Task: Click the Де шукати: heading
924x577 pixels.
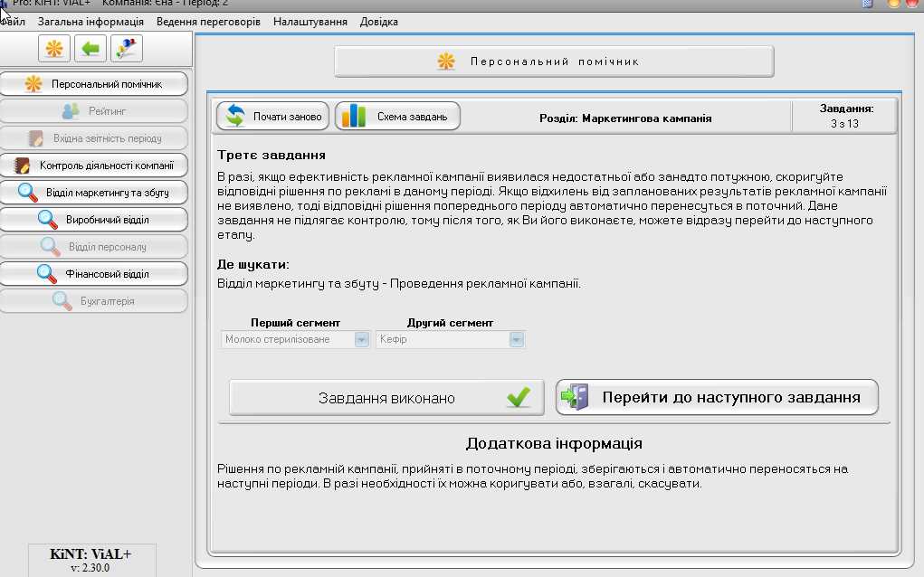Action: click(253, 265)
